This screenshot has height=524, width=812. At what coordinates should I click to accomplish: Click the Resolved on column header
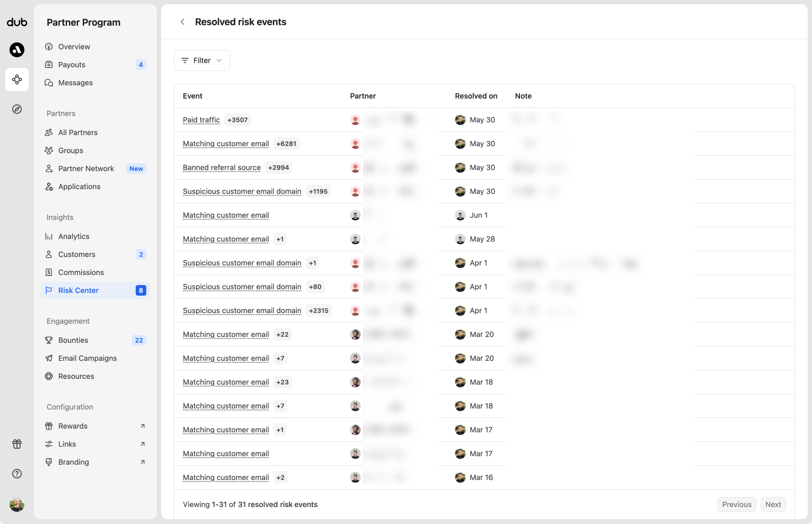coord(476,96)
